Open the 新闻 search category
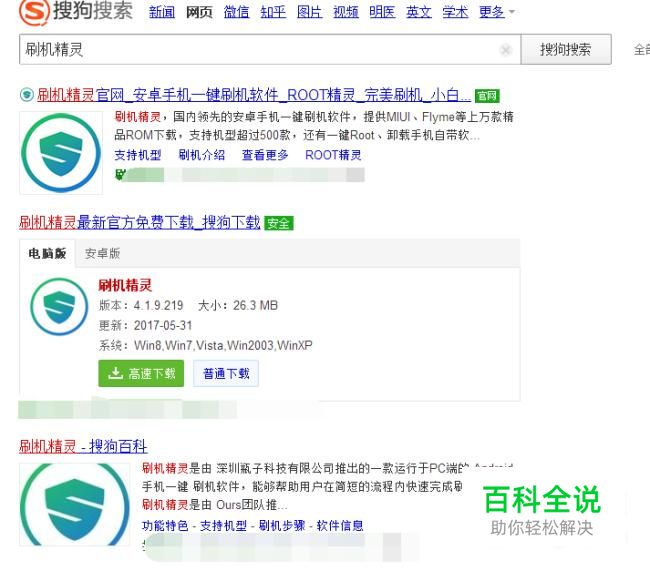The image size is (650, 571). [162, 12]
